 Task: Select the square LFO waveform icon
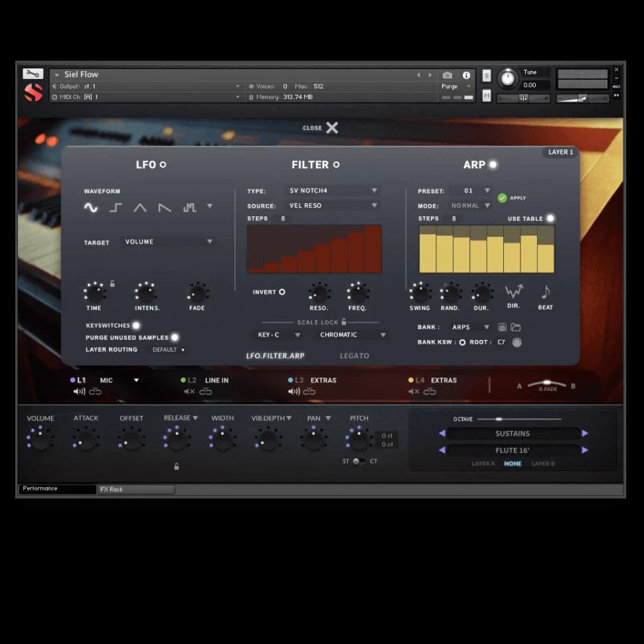(116, 208)
